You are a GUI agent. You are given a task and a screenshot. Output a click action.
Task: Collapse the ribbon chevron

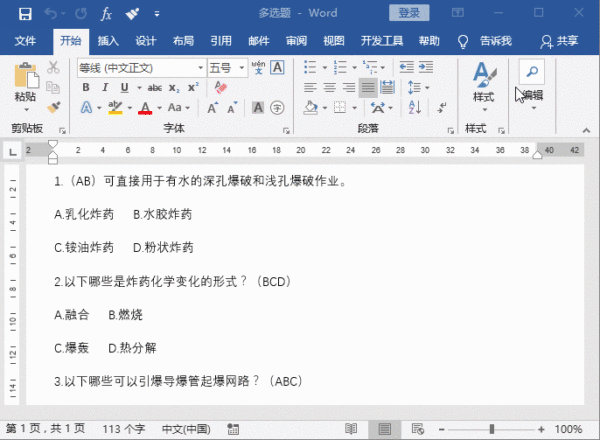tap(586, 130)
